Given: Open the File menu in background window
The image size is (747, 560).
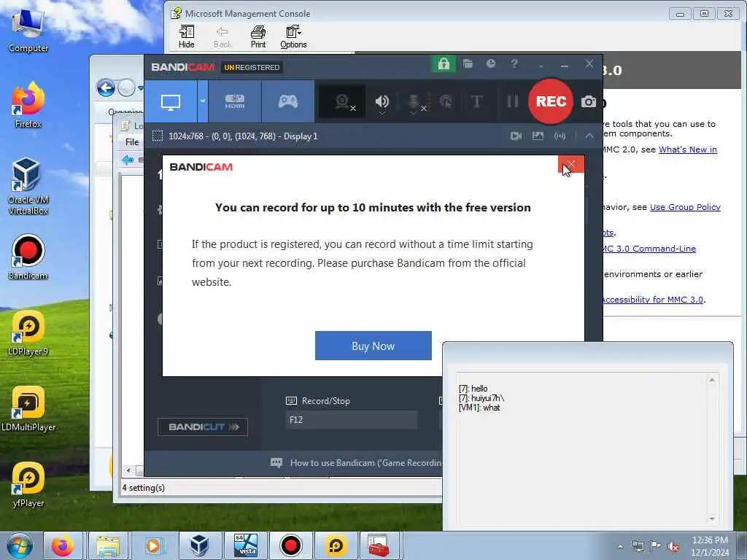Looking at the screenshot, I should (x=132, y=142).
